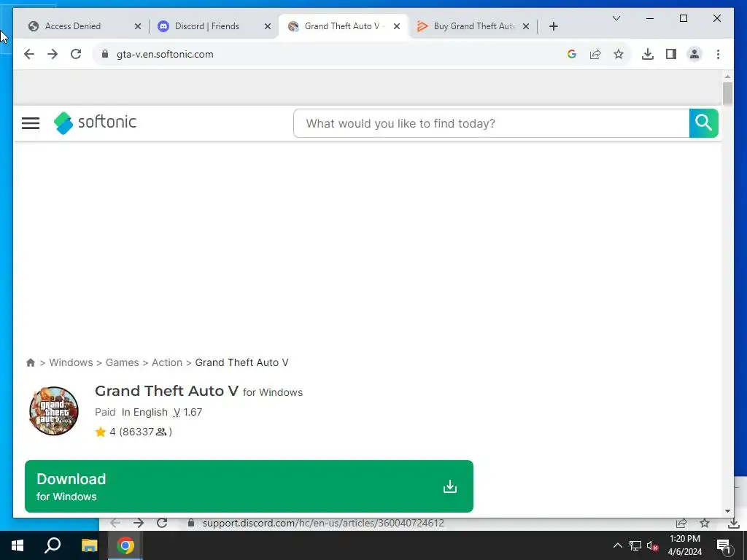Click the Chrome back arrow
Viewport: 747px width, 560px height.
(29, 54)
